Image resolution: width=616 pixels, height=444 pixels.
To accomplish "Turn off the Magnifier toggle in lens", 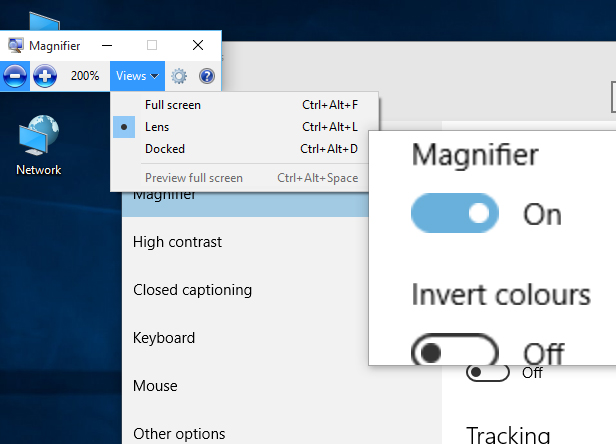I will (x=455, y=213).
